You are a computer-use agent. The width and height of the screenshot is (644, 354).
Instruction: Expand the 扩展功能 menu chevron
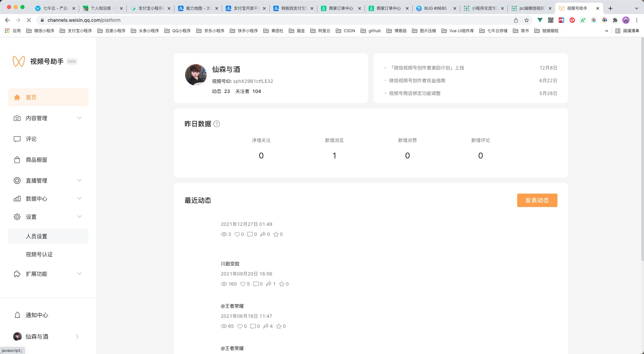point(79,273)
